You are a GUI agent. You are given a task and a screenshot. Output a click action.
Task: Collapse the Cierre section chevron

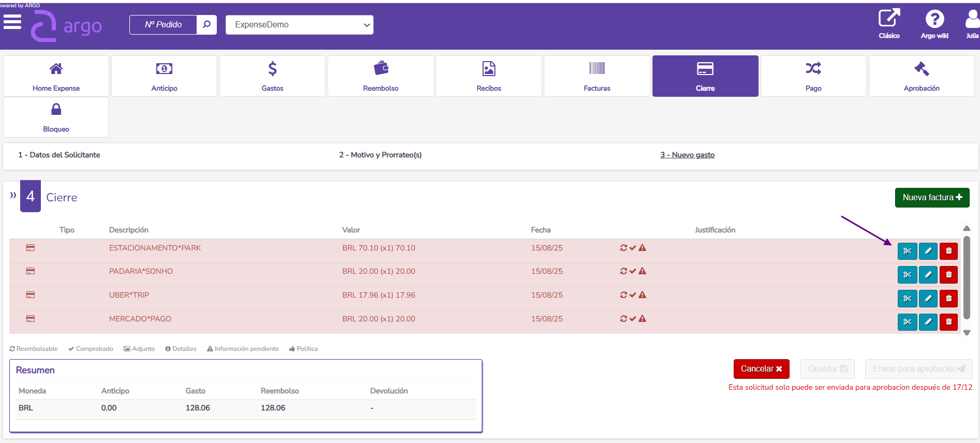(x=13, y=195)
